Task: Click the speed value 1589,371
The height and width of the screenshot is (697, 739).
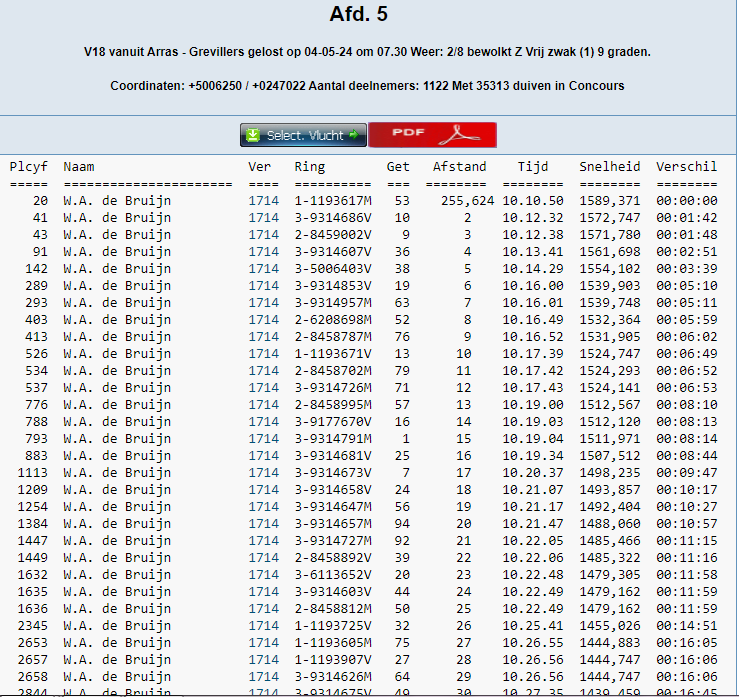Action: click(x=609, y=201)
